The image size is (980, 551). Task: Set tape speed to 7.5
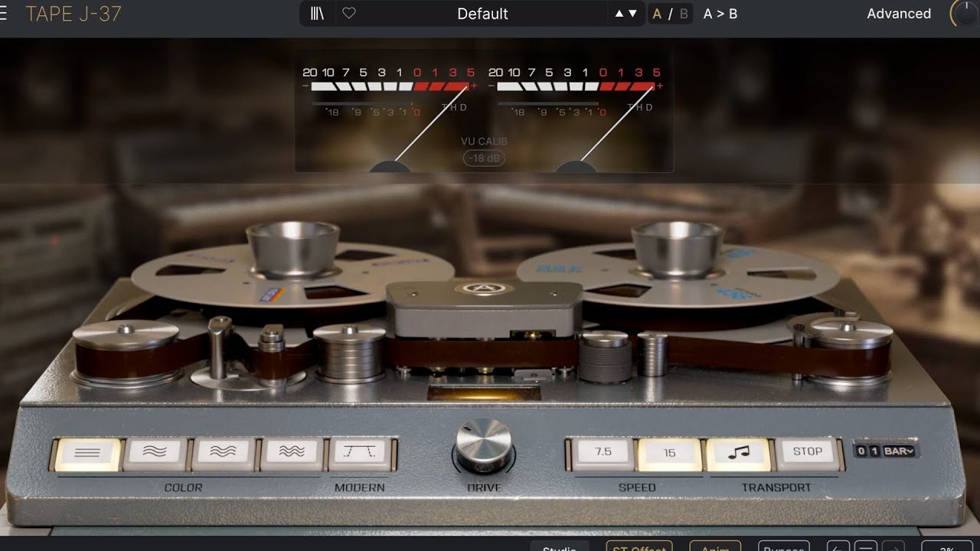pyautogui.click(x=603, y=453)
